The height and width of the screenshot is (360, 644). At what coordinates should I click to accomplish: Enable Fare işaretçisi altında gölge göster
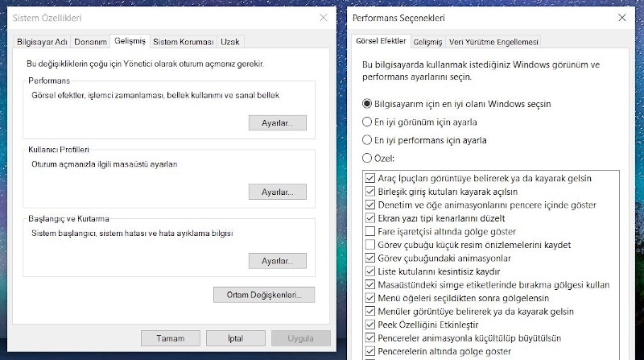point(370,231)
